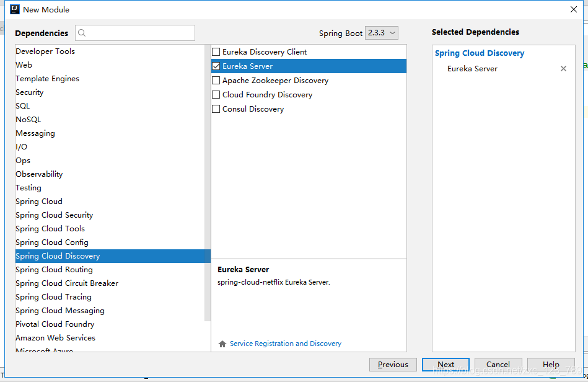Screen dimensions: 588x382
Task: Select Amazon Web Services category
Action: click(x=110, y=338)
